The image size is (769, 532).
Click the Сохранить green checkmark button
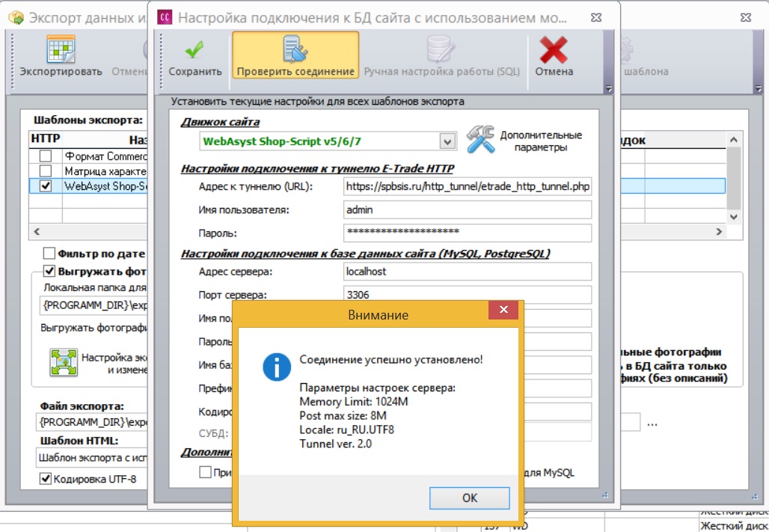click(x=195, y=58)
